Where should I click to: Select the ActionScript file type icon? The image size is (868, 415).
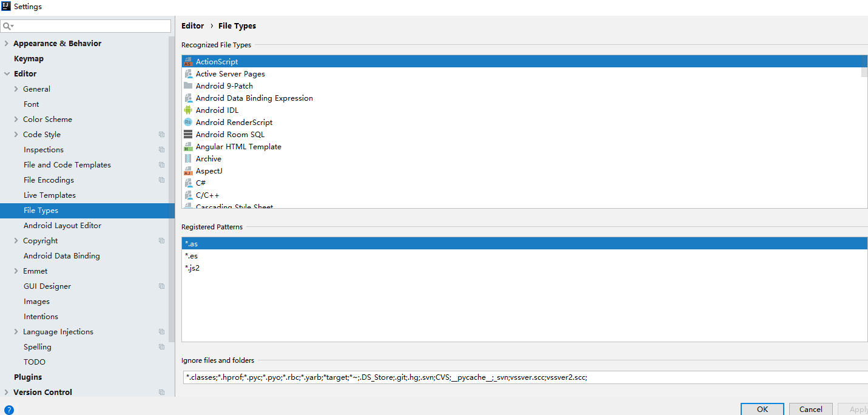coord(189,61)
